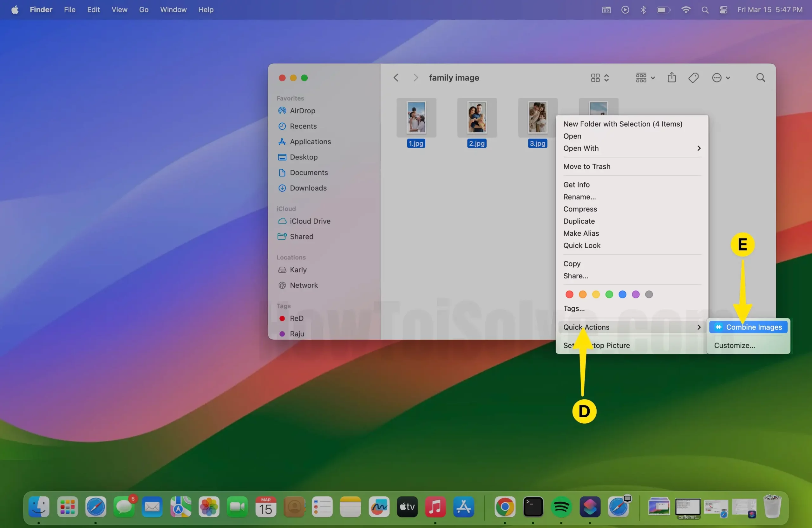Expand the Quick Actions submenu
812x528 pixels.
click(x=632, y=327)
